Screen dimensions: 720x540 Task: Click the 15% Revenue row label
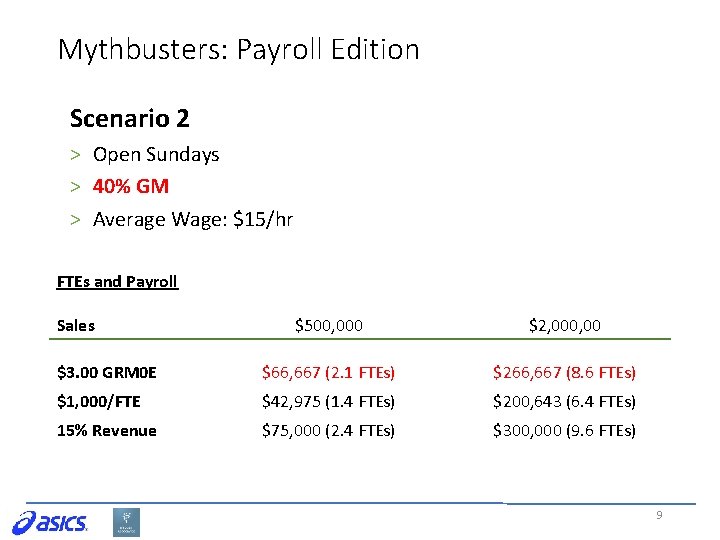coord(107,431)
